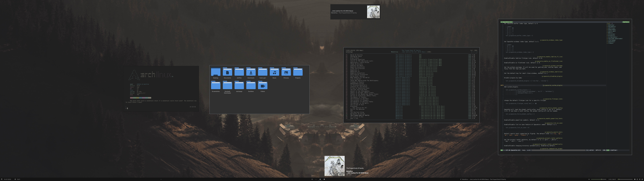Click the terminal prompt cursor in neofetch window

[x=127, y=108]
